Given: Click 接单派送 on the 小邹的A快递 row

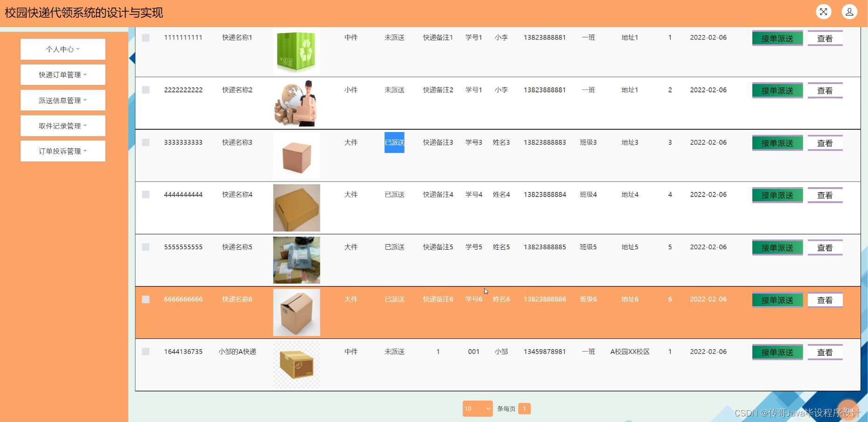Looking at the screenshot, I should point(777,352).
